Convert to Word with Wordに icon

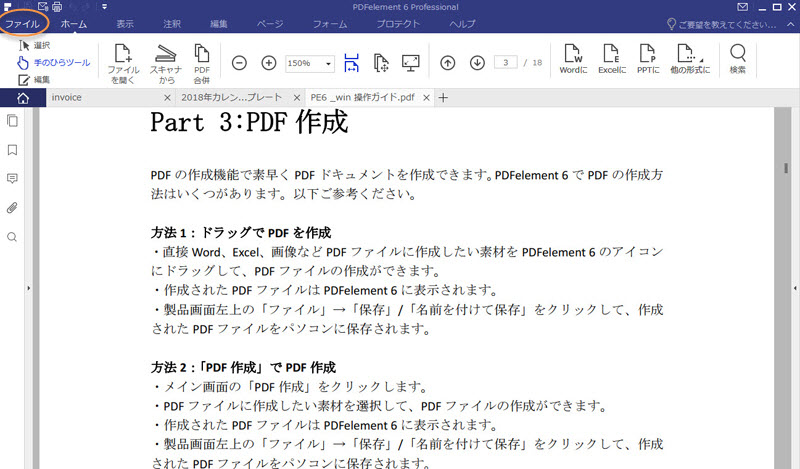click(573, 59)
